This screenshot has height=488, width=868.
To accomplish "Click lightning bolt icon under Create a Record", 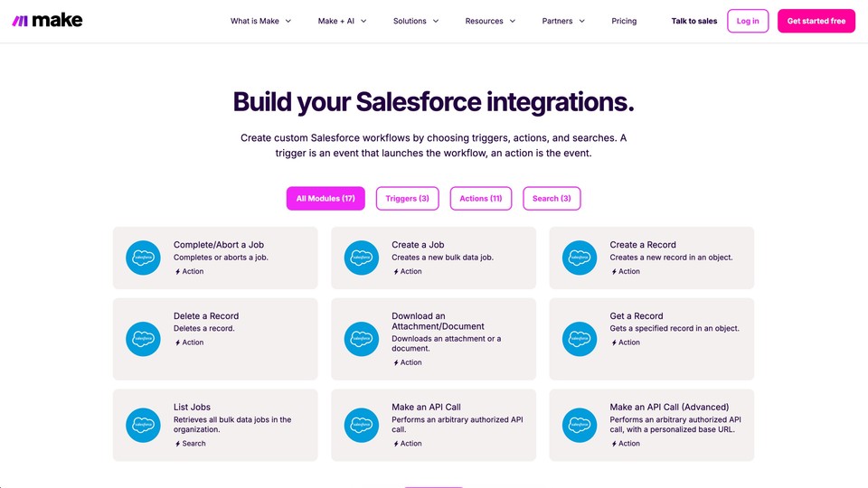I will [614, 272].
